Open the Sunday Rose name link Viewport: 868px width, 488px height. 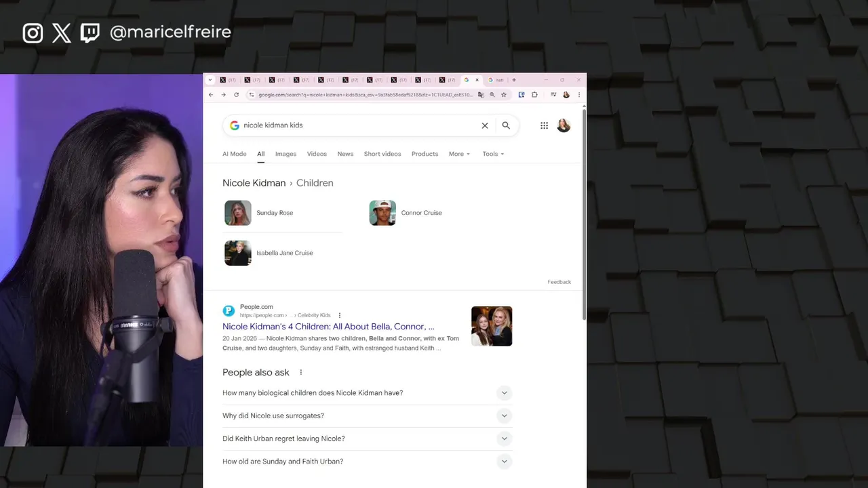tap(275, 213)
